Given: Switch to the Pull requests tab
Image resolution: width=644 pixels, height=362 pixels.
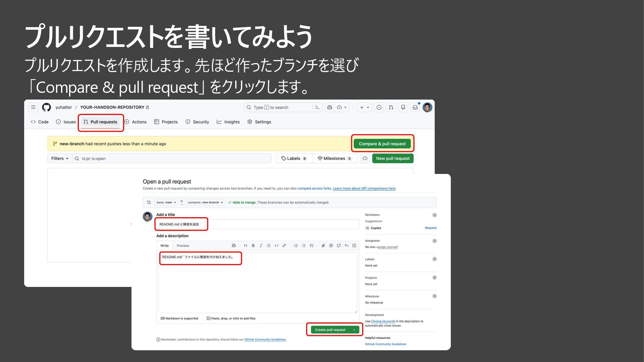Looking at the screenshot, I should tap(101, 122).
